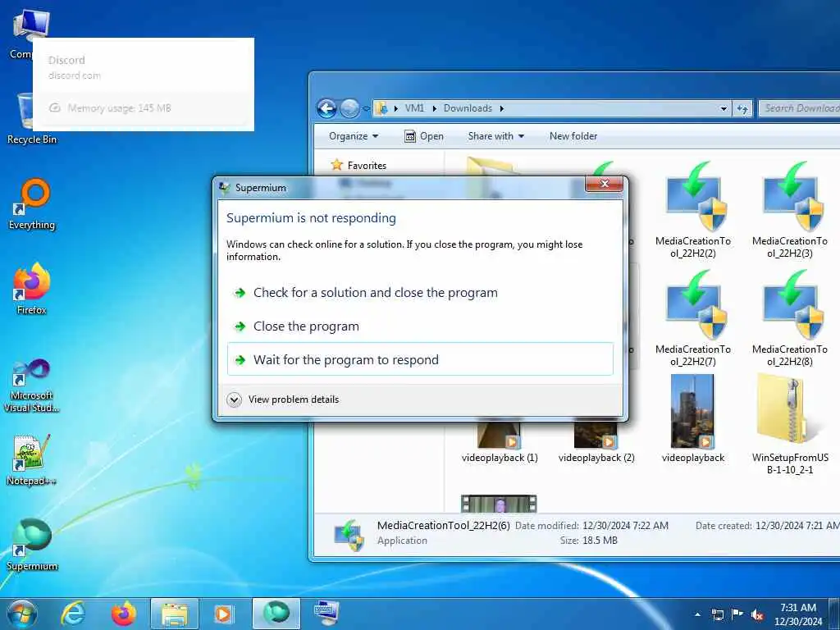Go forward in the Explorer window

tap(349, 108)
